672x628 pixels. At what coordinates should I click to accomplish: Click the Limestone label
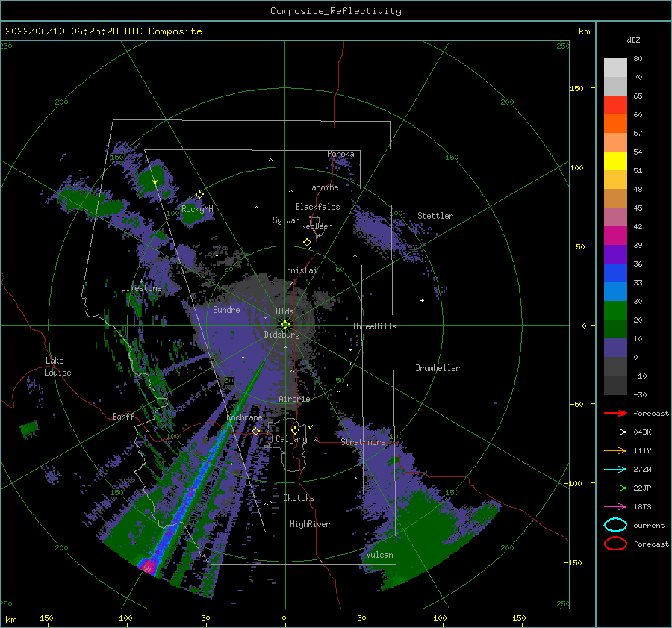[x=141, y=288]
